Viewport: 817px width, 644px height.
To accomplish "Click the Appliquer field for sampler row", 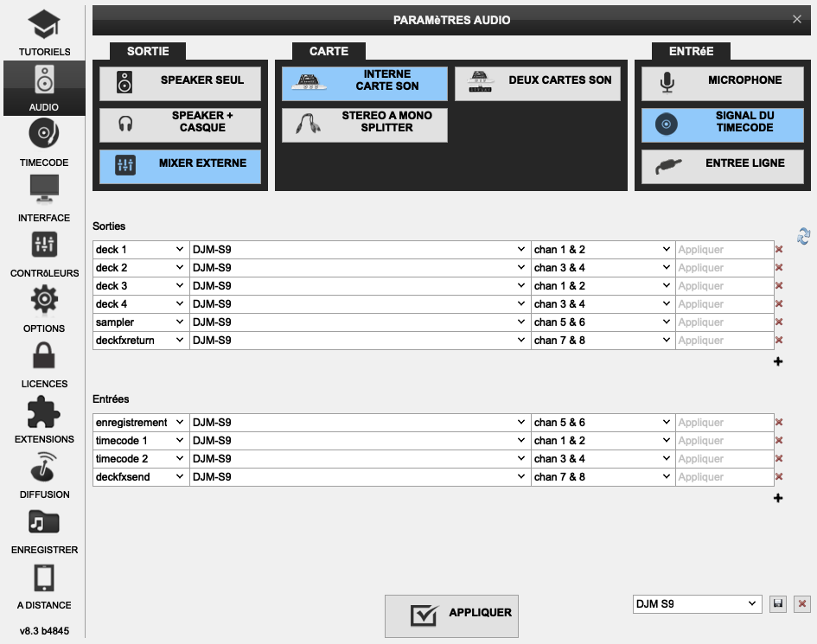I will (724, 322).
